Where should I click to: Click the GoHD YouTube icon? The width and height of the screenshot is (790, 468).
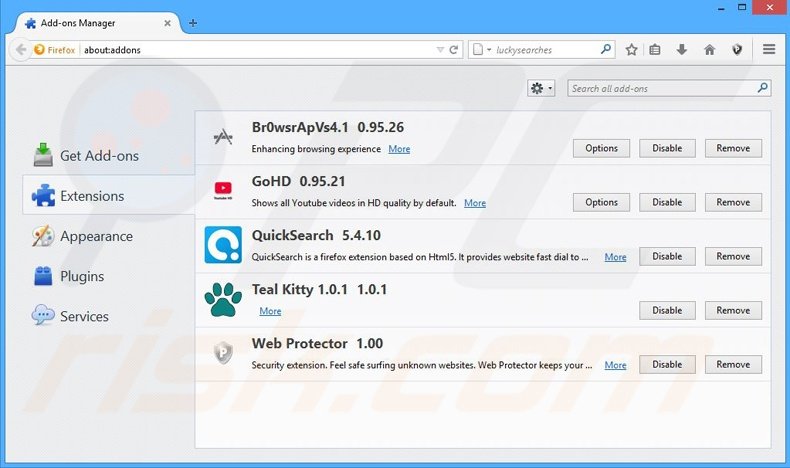(x=223, y=190)
